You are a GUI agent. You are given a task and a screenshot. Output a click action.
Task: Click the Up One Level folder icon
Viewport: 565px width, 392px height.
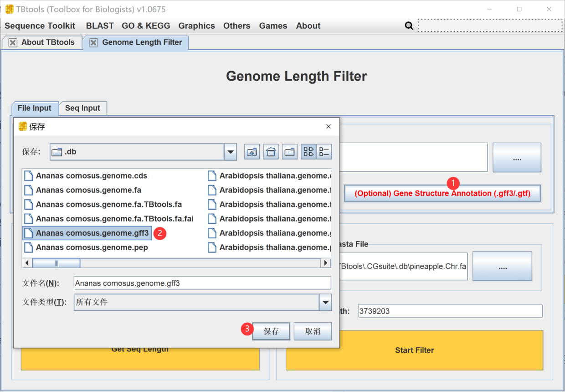[252, 152]
